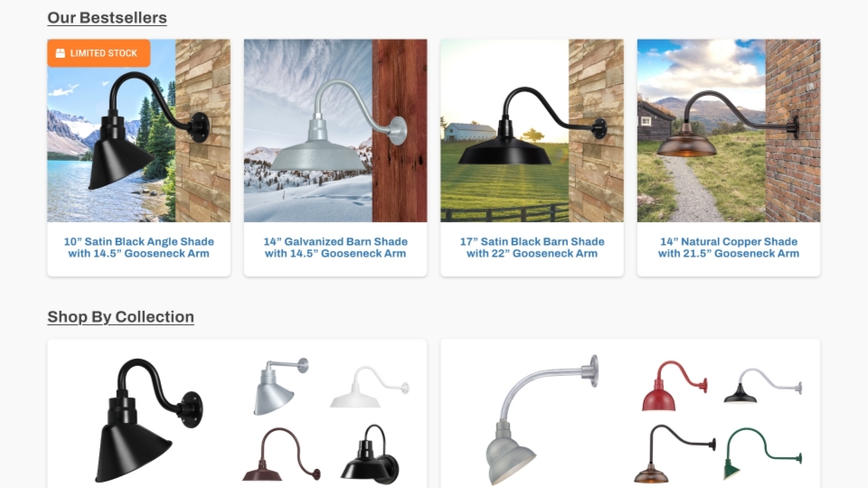The height and width of the screenshot is (488, 868).
Task: Select the large black angle shade collection image
Action: (x=148, y=420)
